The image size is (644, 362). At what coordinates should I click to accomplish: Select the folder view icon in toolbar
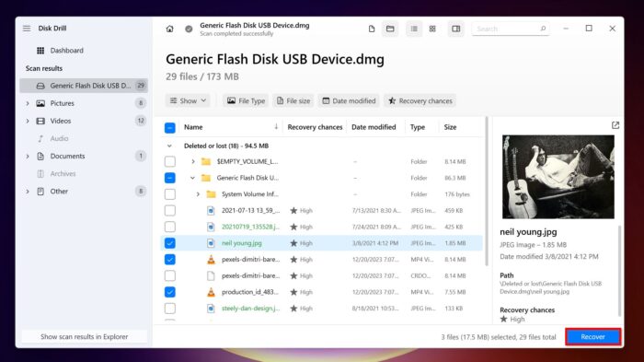pos(390,29)
